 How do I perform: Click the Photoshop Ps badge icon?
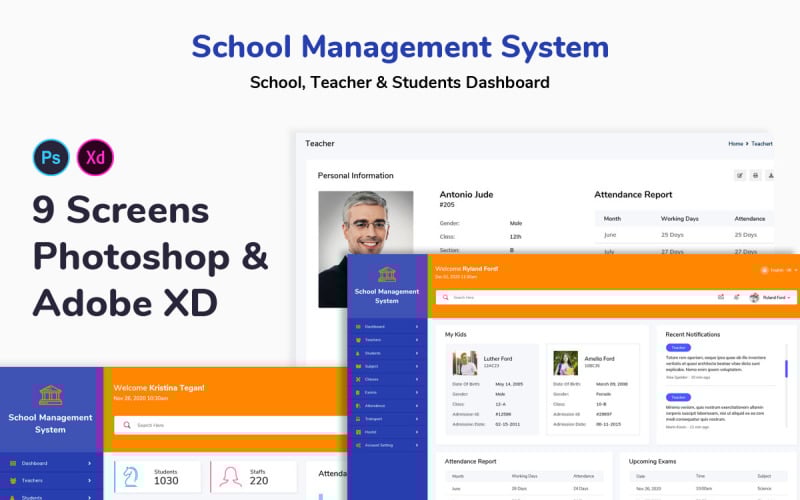point(51,157)
